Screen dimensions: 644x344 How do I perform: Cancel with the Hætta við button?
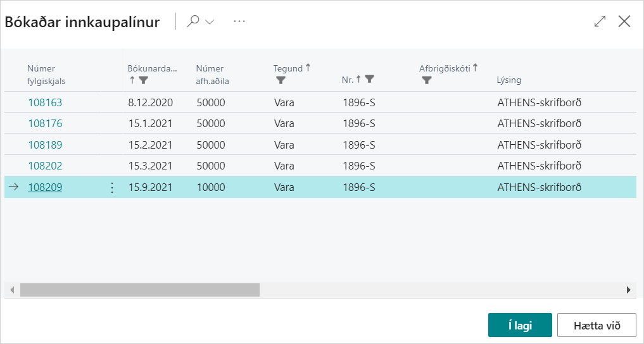tap(596, 326)
